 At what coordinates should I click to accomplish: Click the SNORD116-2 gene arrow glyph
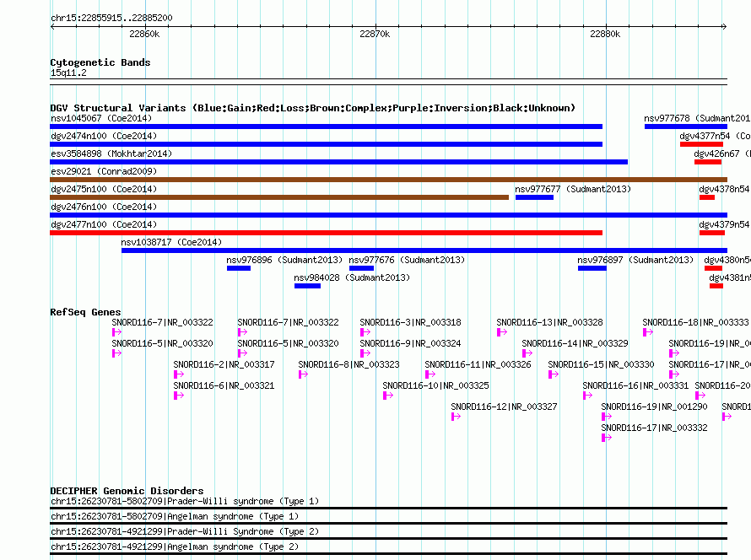point(179,374)
